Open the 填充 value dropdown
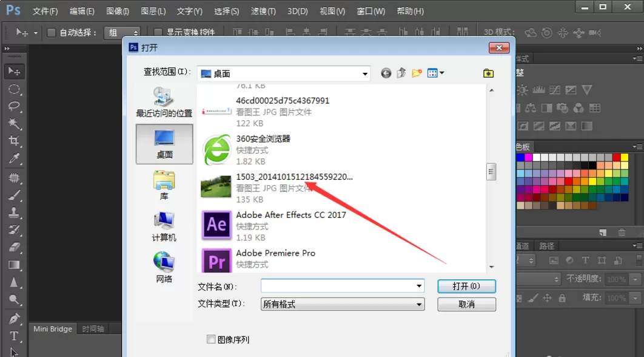 pyautogui.click(x=636, y=297)
